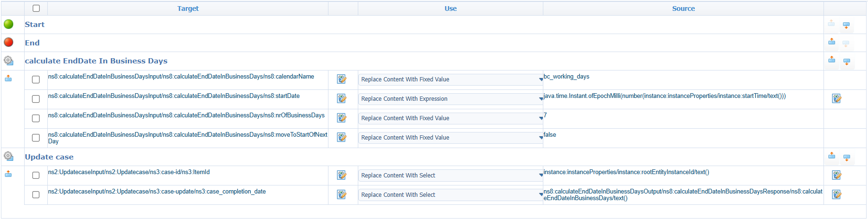Click edit icon for calendarName target row
The height and width of the screenshot is (220, 868).
tap(341, 79)
